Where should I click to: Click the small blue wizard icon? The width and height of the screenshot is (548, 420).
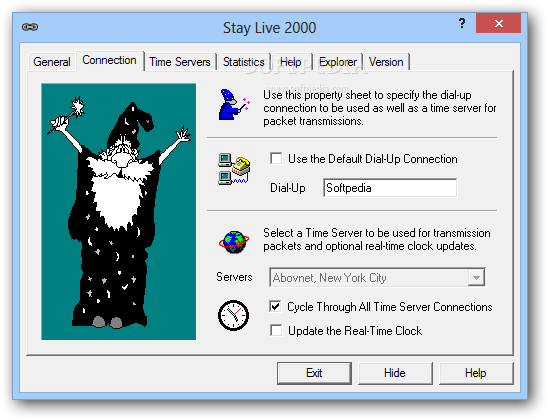(234, 104)
